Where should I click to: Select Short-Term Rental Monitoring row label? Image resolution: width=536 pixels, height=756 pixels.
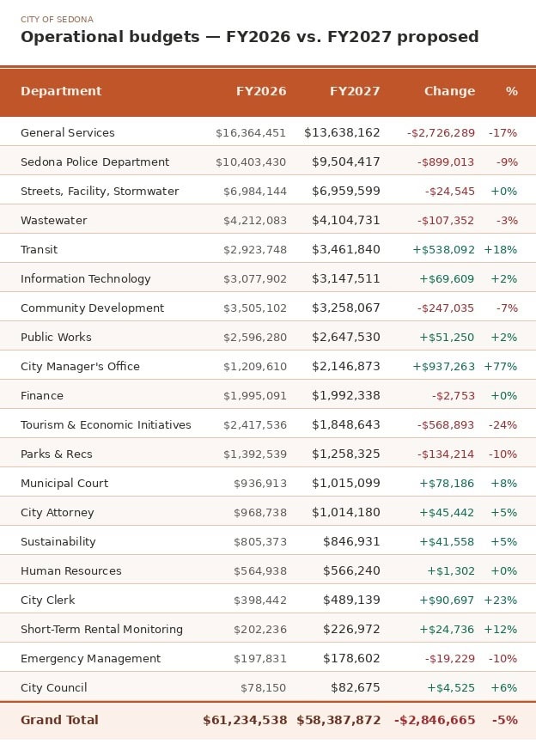[x=101, y=629]
